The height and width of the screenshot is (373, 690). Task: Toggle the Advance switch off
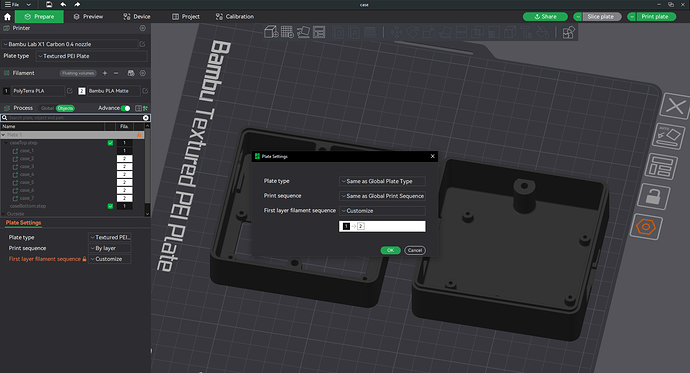tap(125, 108)
